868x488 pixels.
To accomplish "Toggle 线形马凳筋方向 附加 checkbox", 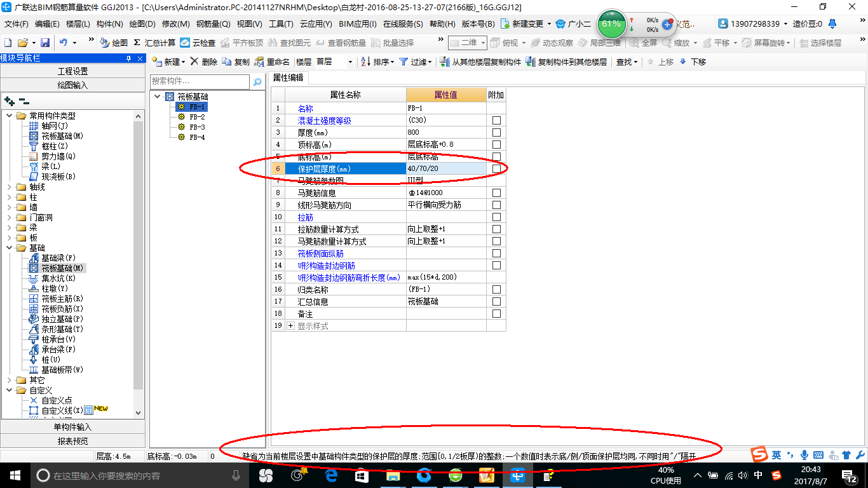I will [496, 205].
